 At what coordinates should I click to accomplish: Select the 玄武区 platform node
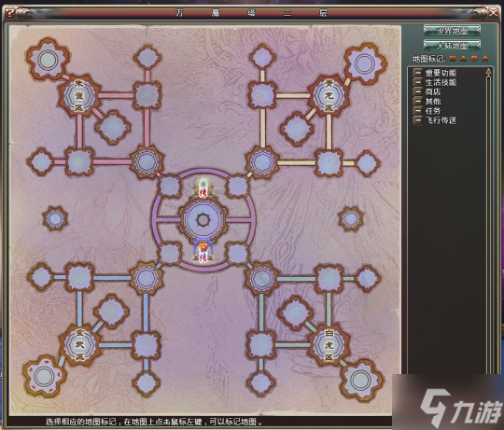(x=79, y=345)
